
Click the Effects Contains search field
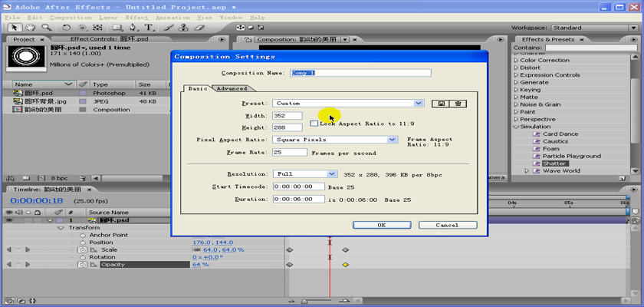point(591,48)
